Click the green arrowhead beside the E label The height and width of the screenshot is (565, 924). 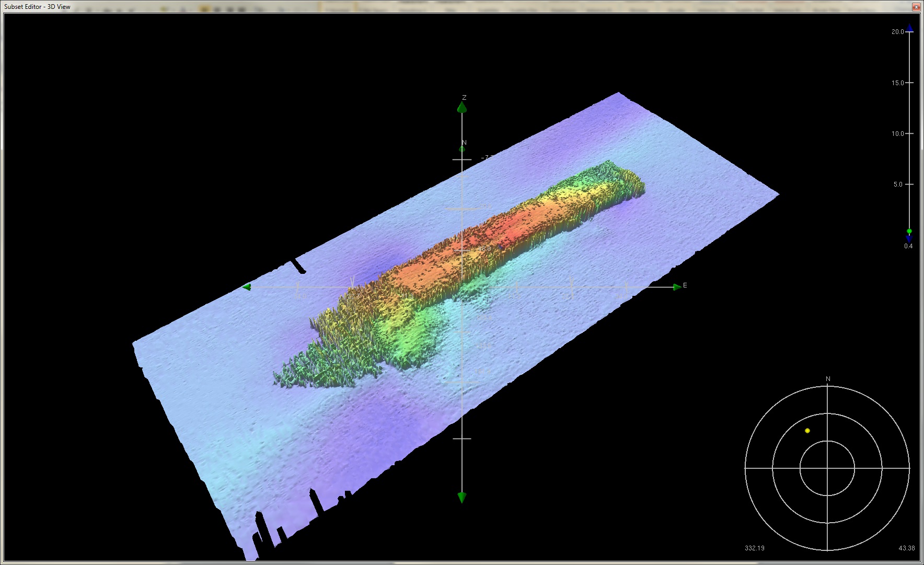click(x=677, y=286)
